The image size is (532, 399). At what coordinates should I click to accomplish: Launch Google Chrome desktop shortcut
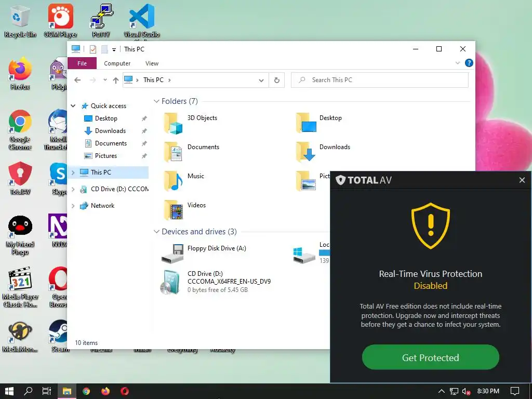point(20,129)
